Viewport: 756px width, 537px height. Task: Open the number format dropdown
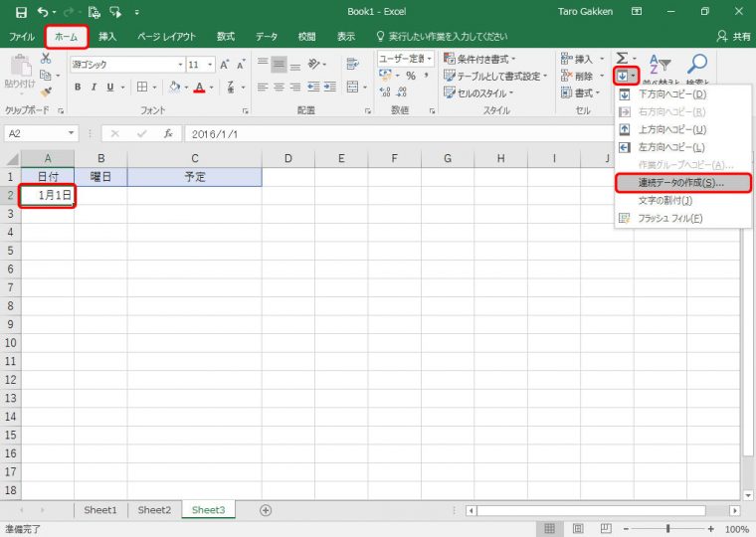click(429, 59)
